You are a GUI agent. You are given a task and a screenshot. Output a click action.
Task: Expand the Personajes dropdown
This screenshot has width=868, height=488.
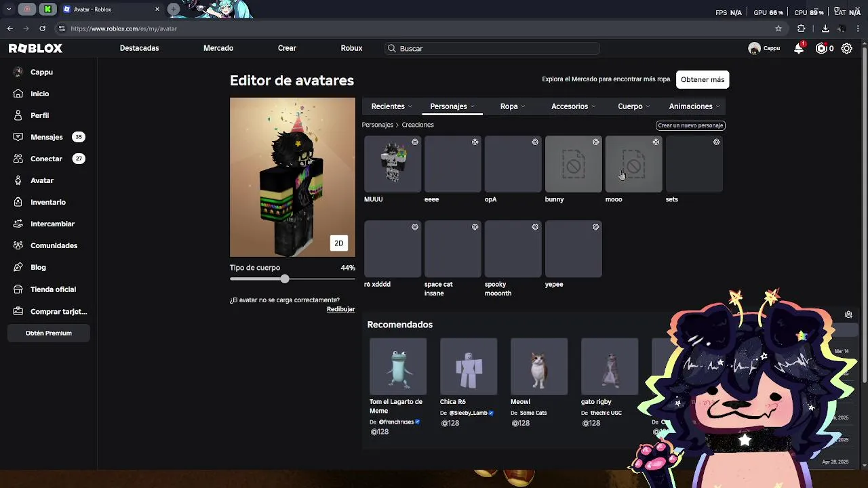(x=452, y=106)
